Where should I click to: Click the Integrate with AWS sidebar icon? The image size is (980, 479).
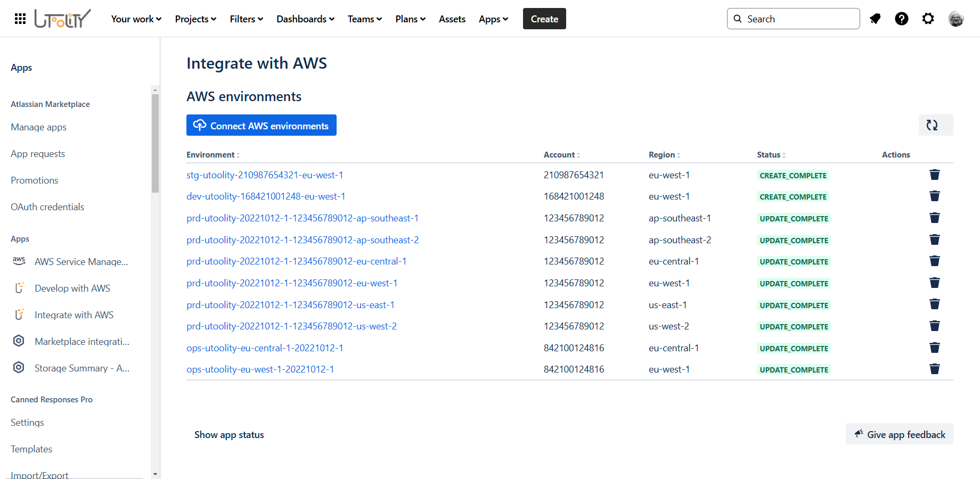point(19,315)
